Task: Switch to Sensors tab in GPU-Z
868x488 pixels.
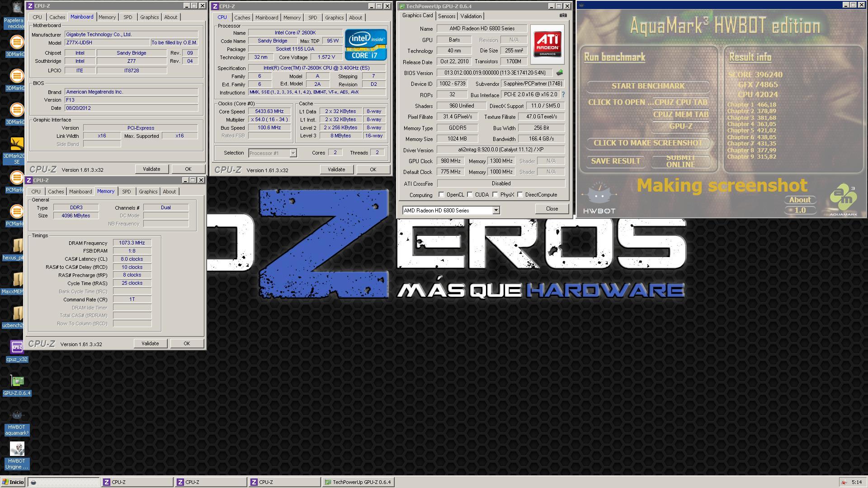Action: 446,16
